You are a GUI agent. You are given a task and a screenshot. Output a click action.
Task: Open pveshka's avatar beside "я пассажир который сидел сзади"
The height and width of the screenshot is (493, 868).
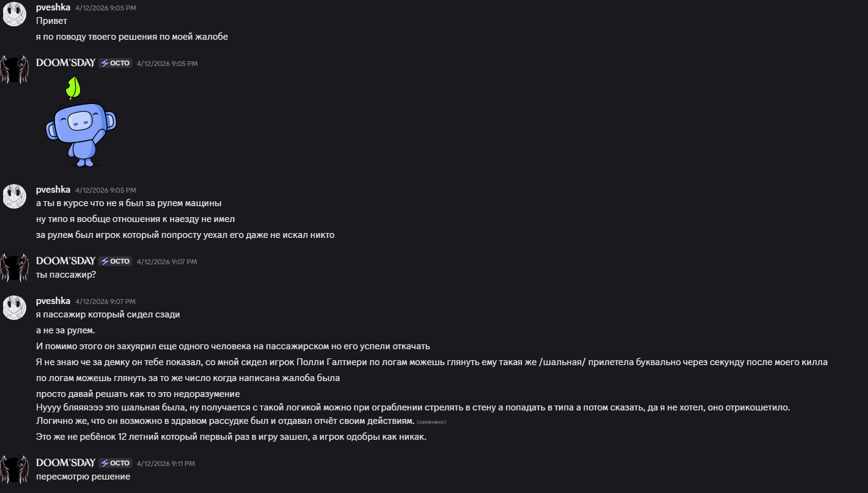tap(14, 308)
